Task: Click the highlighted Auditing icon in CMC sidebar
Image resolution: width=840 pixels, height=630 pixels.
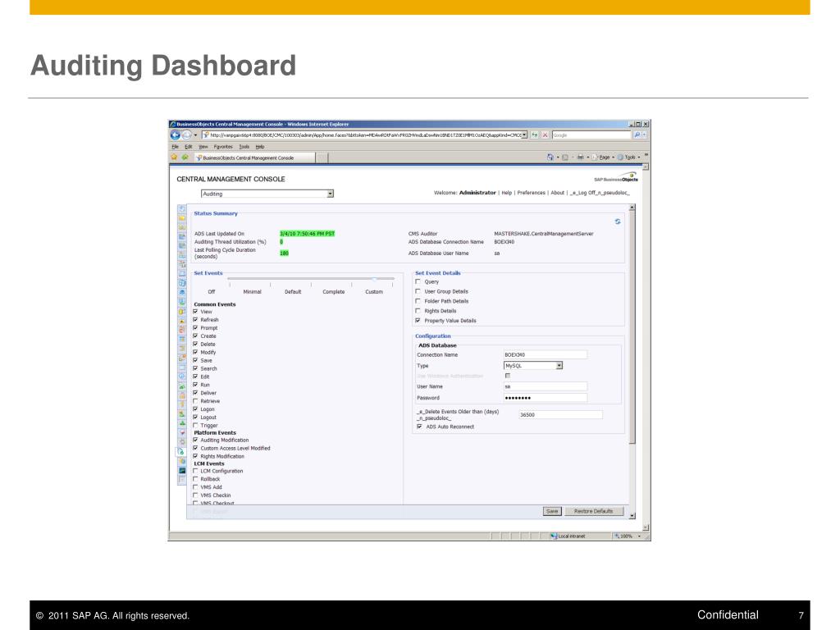Action: coord(181,452)
